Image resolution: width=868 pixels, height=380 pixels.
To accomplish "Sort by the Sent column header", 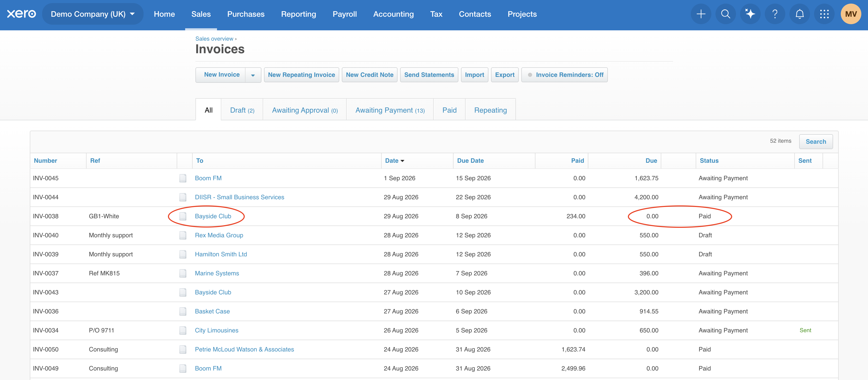I will click(805, 161).
